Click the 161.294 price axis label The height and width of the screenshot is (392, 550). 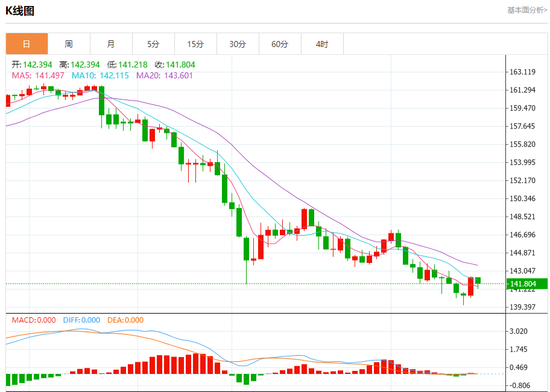coord(522,90)
